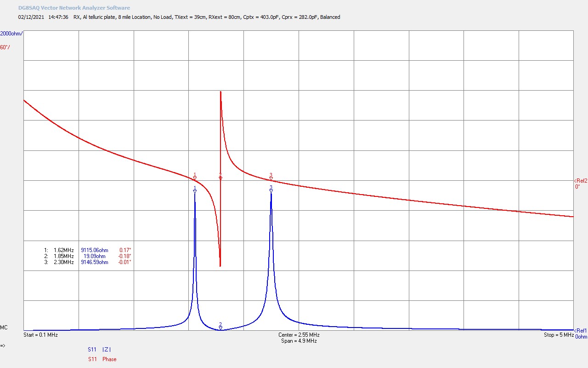Screen dimensions: 588x368
Task: Click the blue marker 2 at impedance minimum
Action: pyautogui.click(x=220, y=326)
